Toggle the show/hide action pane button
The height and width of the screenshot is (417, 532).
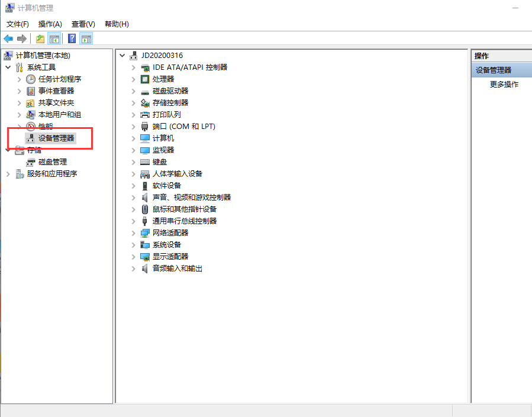point(86,39)
